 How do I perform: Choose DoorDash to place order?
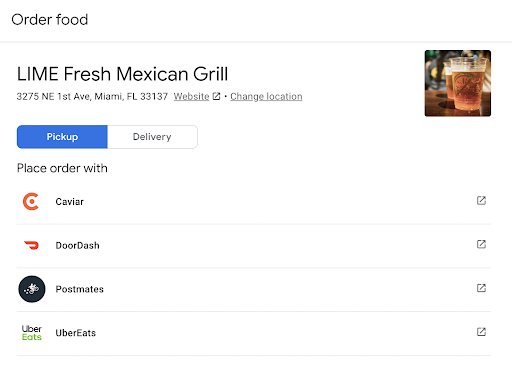[254, 246]
